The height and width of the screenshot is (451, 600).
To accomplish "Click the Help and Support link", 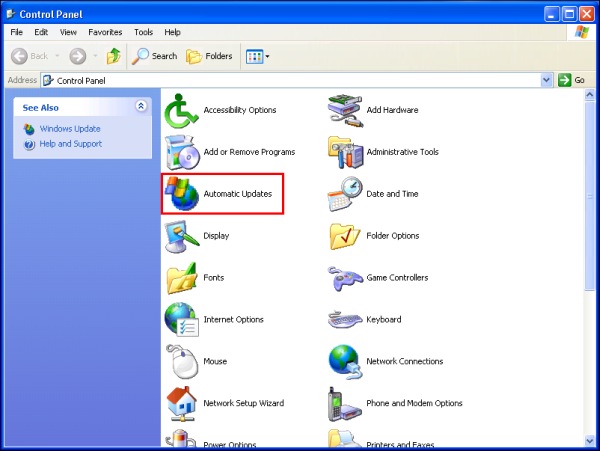I will click(x=71, y=144).
